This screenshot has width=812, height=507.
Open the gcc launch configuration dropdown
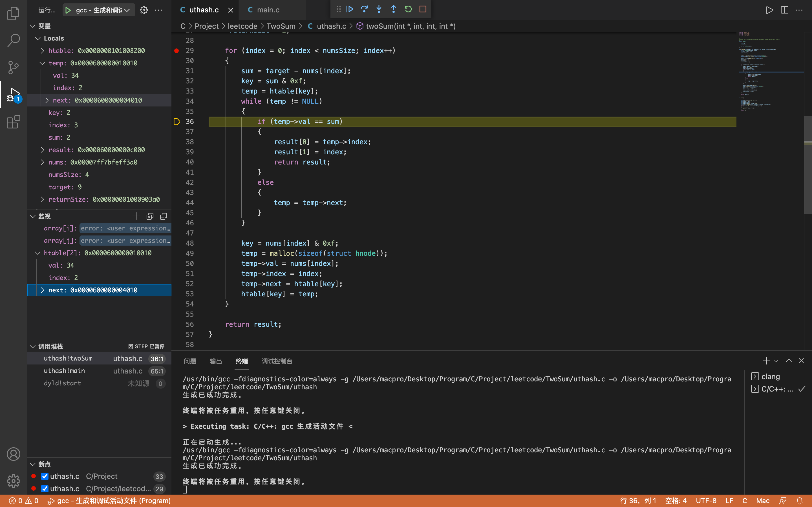point(127,10)
